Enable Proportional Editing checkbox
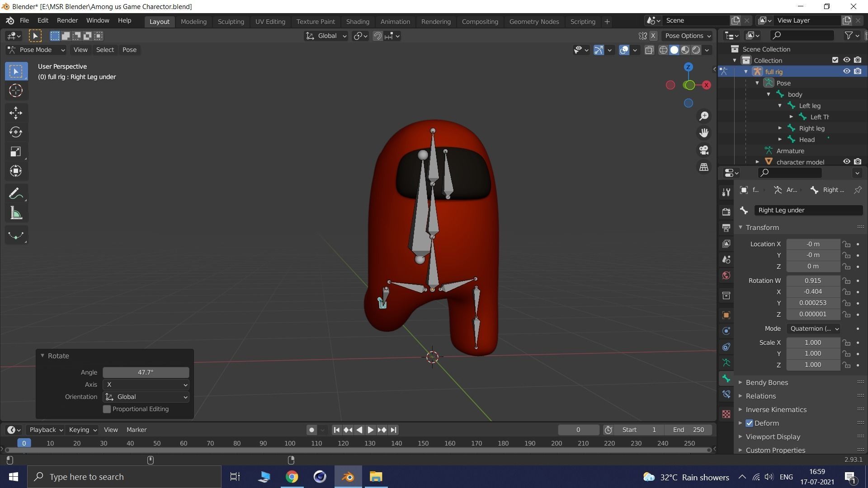This screenshot has height=488, width=868. (107, 409)
